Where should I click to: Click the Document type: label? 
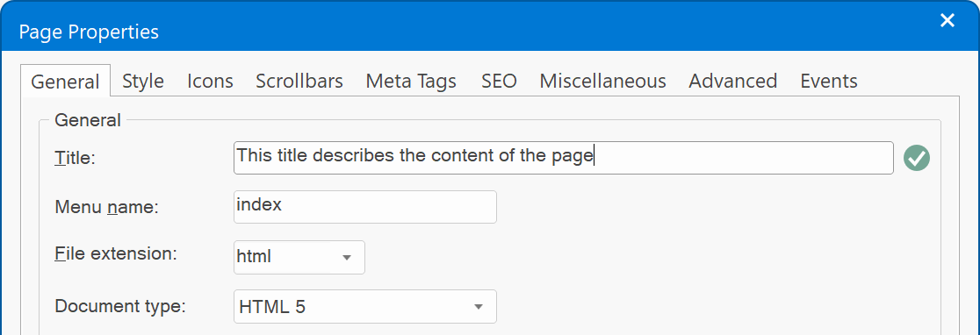click(x=120, y=306)
